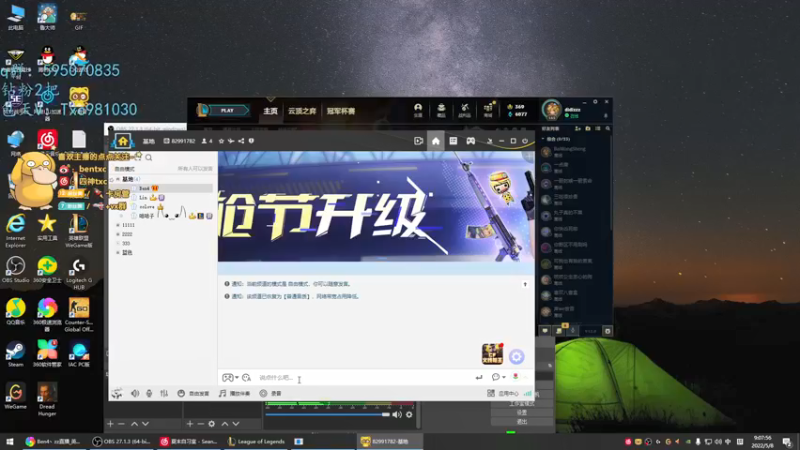Click League summoner avatar

(552, 110)
